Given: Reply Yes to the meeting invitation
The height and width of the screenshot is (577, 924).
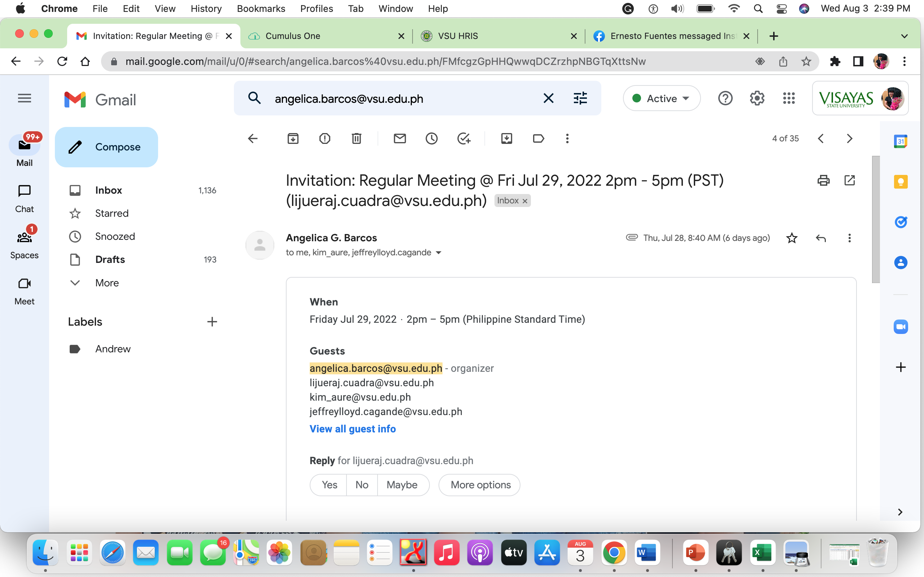Looking at the screenshot, I should (x=329, y=485).
